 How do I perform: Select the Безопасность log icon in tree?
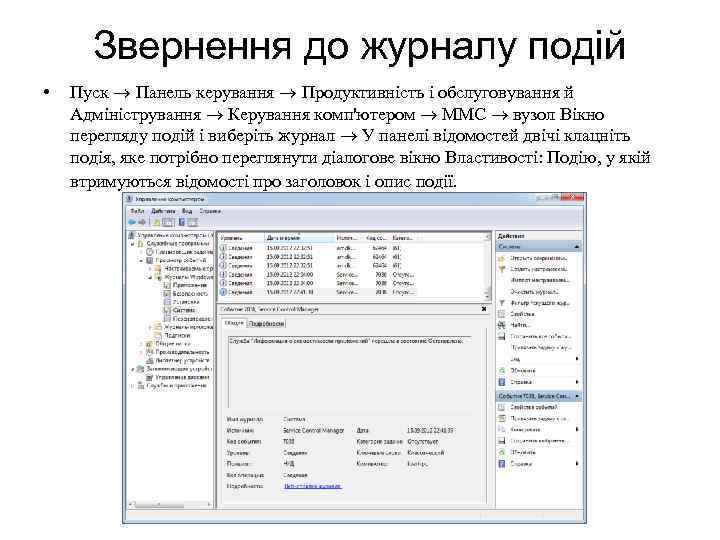coord(167,293)
